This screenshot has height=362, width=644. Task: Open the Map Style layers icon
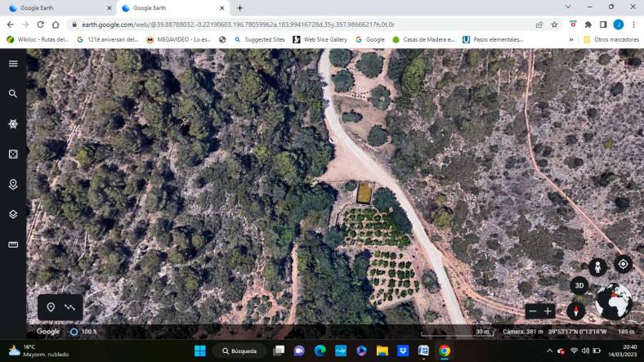13,214
